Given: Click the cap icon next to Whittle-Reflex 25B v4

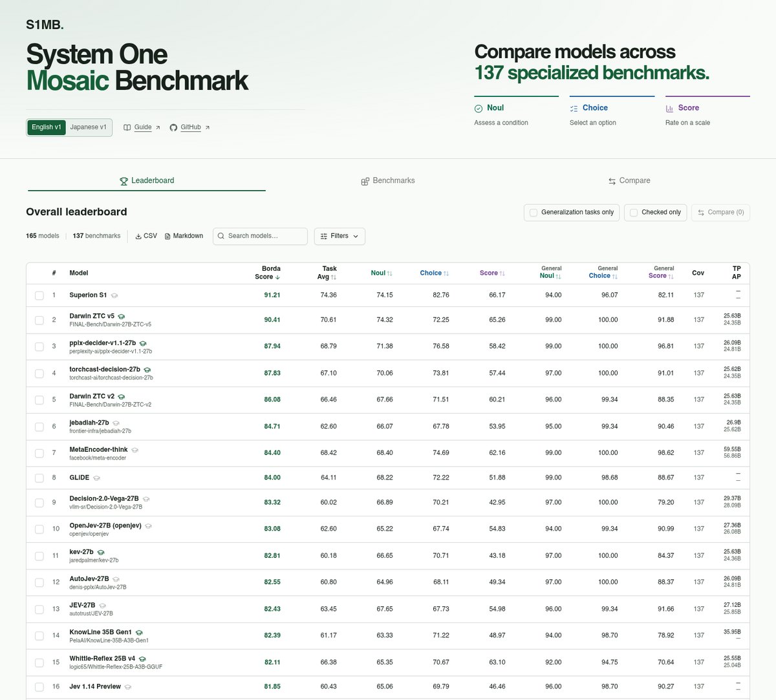Looking at the screenshot, I should click(x=142, y=659).
